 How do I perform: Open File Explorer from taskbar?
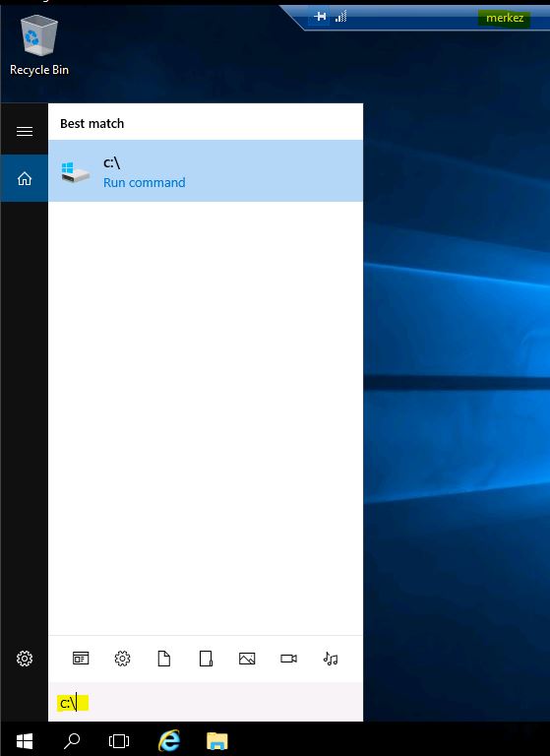coord(216,740)
